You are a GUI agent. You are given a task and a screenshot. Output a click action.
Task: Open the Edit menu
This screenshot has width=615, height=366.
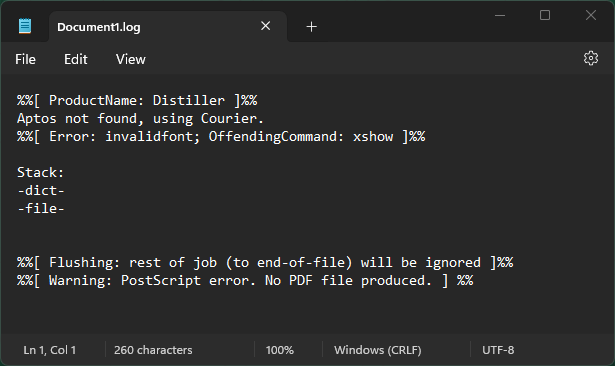(x=76, y=59)
